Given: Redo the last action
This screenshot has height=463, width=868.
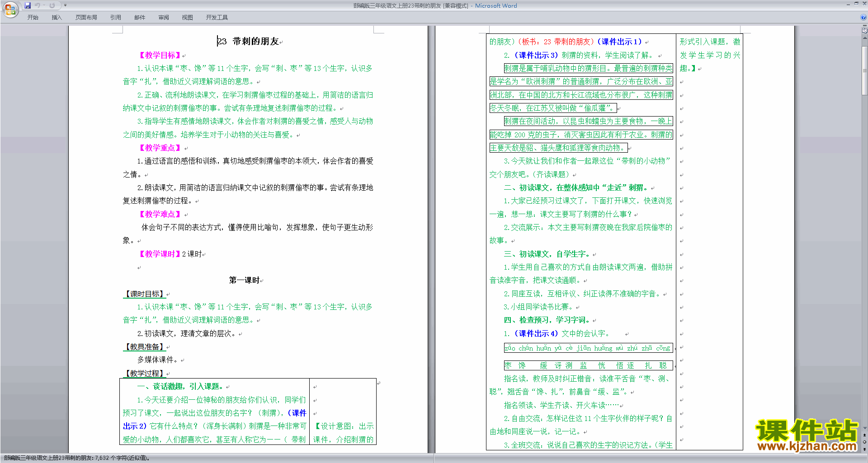Looking at the screenshot, I should [x=52, y=5].
